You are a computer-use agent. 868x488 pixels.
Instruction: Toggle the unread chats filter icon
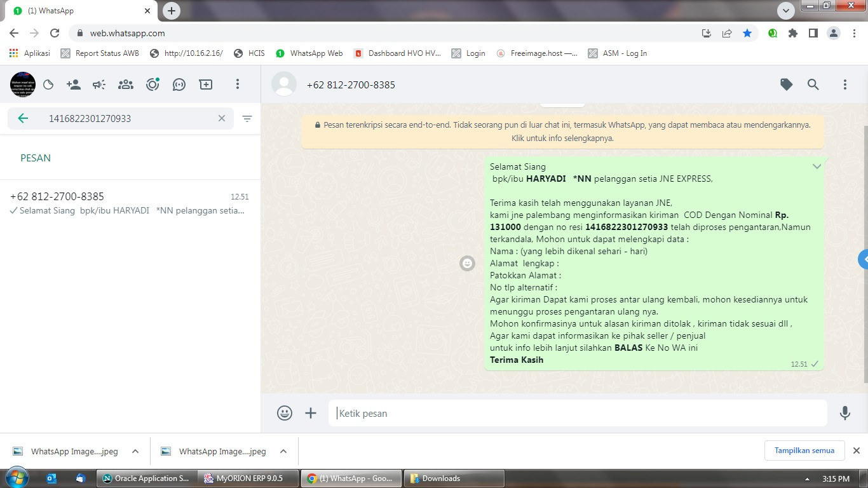click(247, 119)
